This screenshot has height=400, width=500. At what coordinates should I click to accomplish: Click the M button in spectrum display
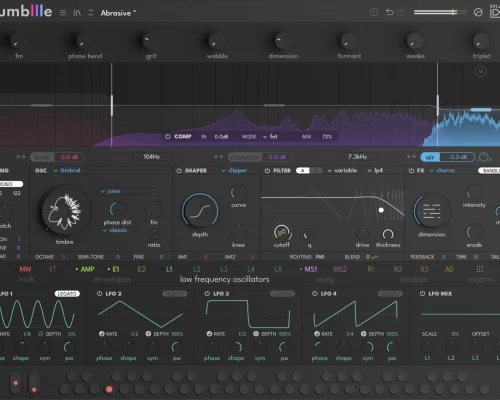(480, 71)
